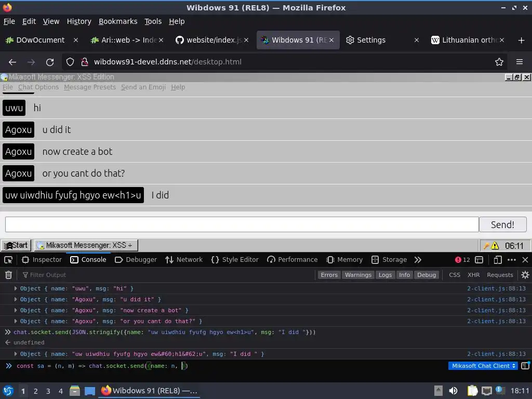Open console settings gear
The image size is (532, 399).
click(x=525, y=275)
